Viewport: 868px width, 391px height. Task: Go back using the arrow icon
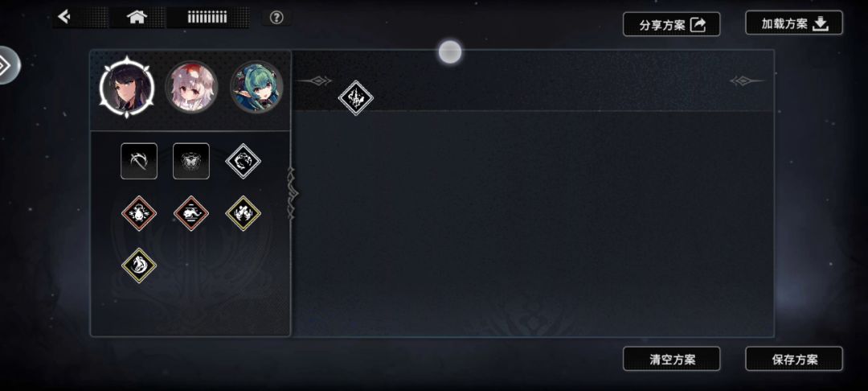click(x=65, y=17)
